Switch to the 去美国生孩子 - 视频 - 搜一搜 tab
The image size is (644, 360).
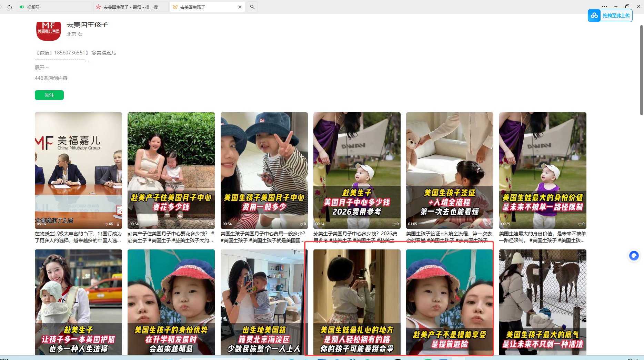(131, 7)
